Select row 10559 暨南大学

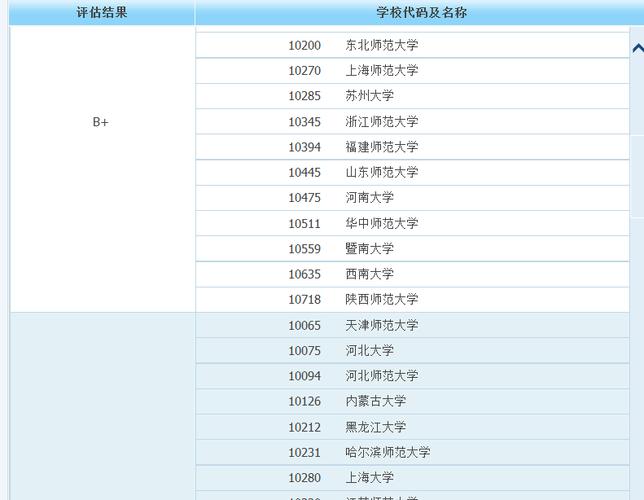click(x=412, y=249)
